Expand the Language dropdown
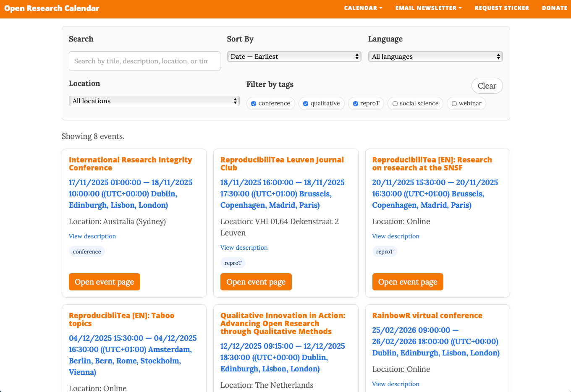The image size is (571, 392). (x=435, y=57)
